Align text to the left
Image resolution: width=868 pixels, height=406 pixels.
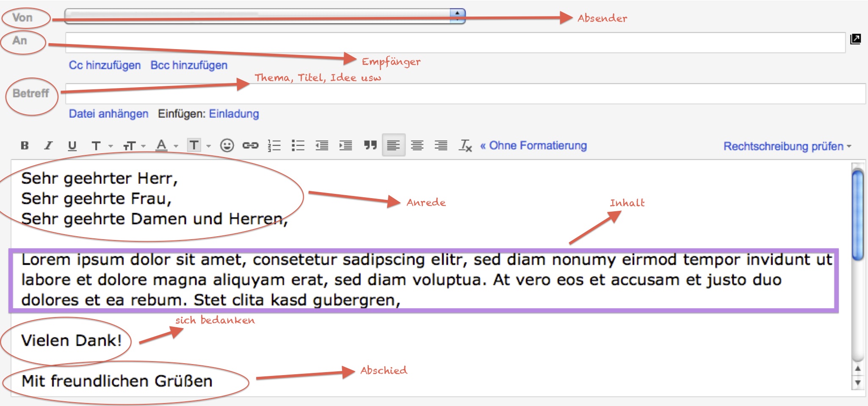(393, 145)
